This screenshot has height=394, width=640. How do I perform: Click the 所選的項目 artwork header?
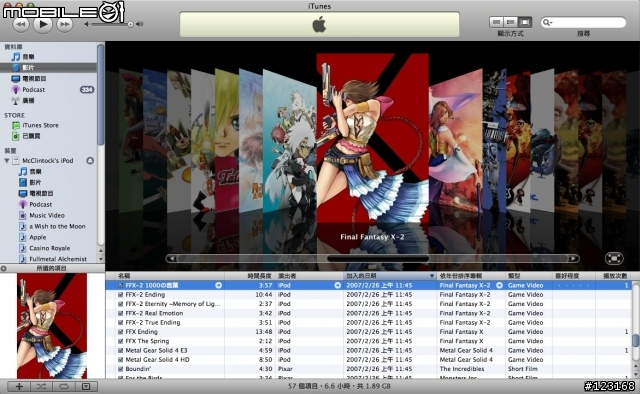(x=52, y=268)
